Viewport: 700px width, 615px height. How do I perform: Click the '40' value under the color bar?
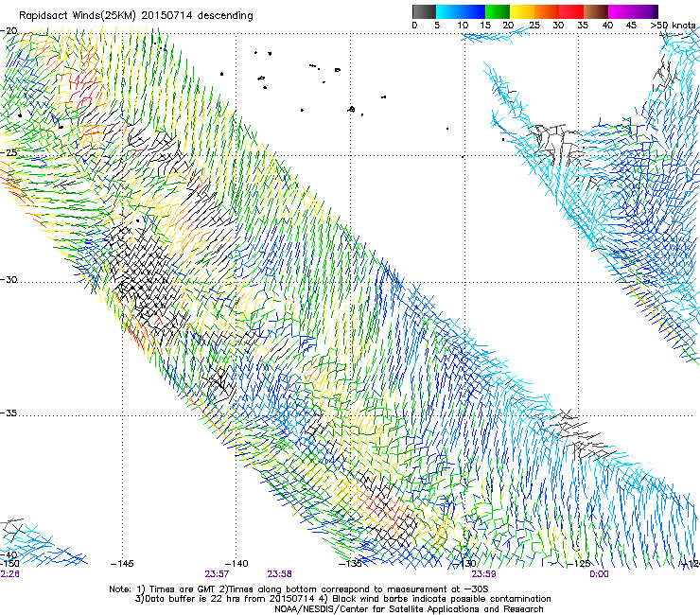tap(607, 26)
